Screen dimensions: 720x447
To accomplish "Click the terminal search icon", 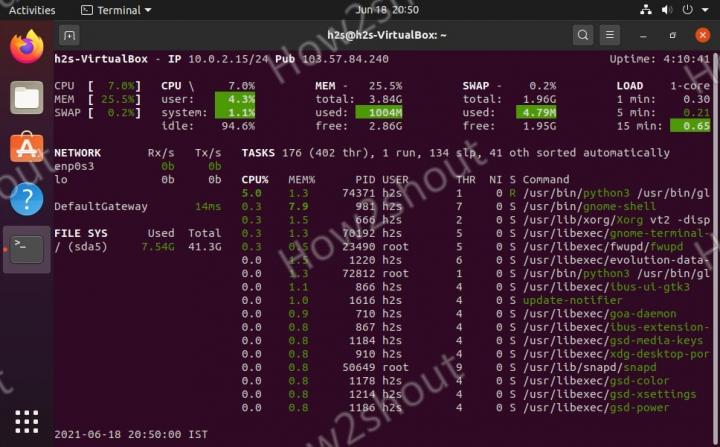I will (583, 35).
